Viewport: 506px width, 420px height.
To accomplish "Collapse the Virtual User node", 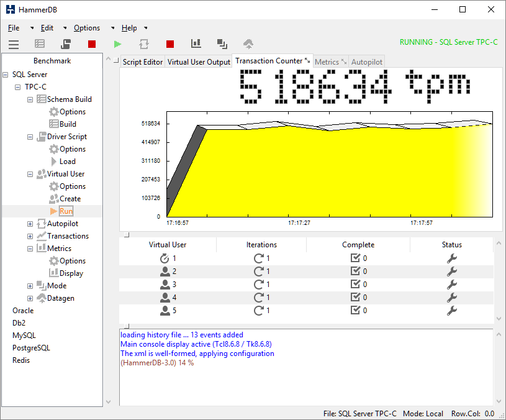I will tap(30, 175).
